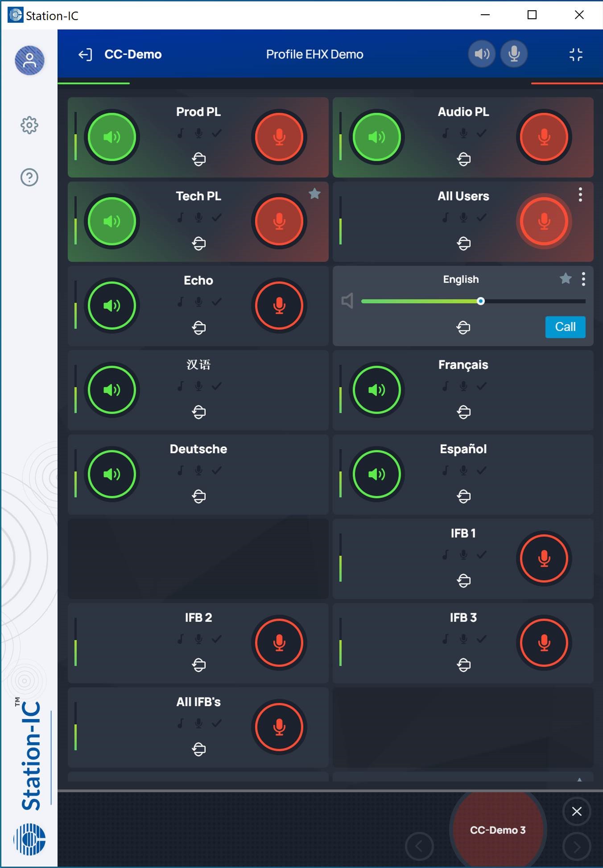Close the bottom reply panel
This screenshot has width=603, height=868.
pyautogui.click(x=577, y=811)
